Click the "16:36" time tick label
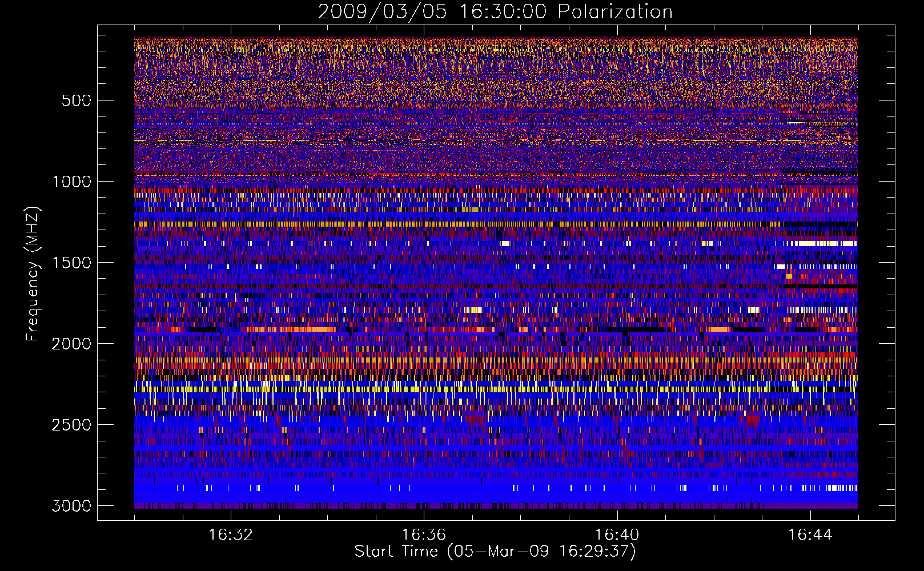Image resolution: width=924 pixels, height=571 pixels. 424,535
